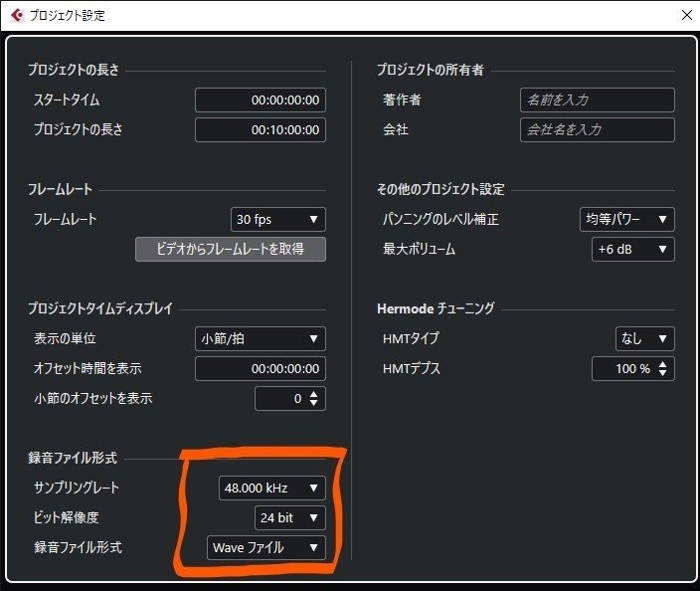Screen dimensions: 700x591
Task: Open the 録音ファイル形式 Wave ファイル dropdown
Action: 266,547
